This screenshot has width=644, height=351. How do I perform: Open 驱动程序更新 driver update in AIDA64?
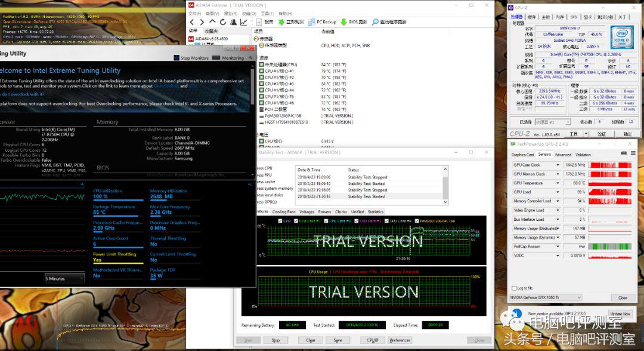tap(389, 21)
